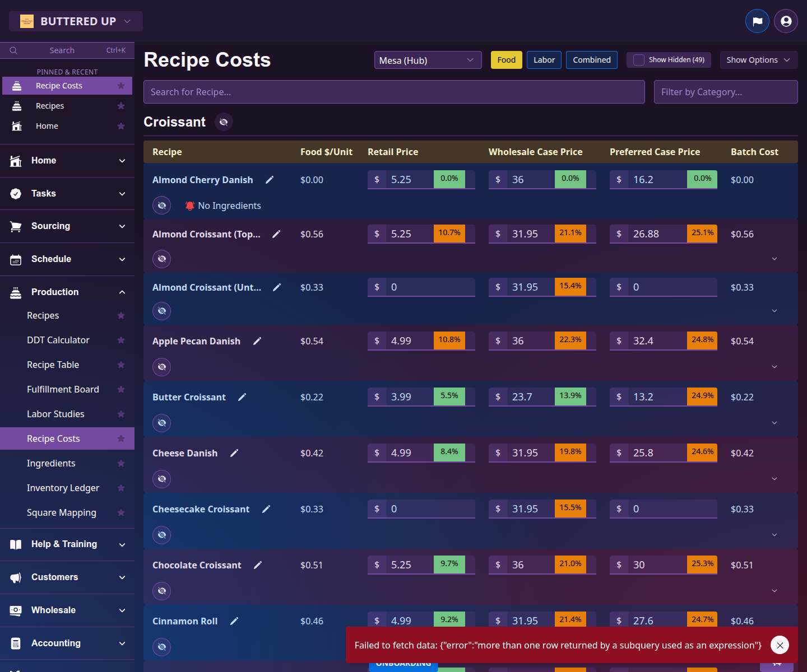Screen dimensions: 807x672
Task: Dismiss the failed to fetch data error message
Action: 780,645
